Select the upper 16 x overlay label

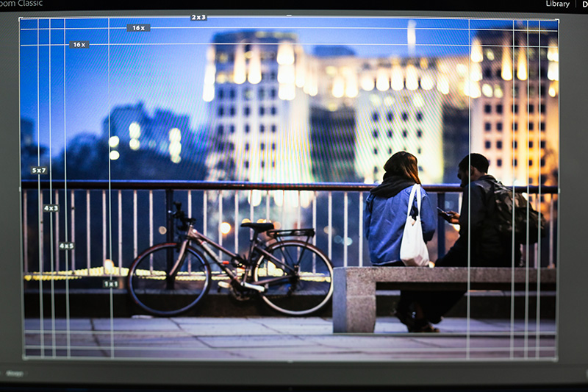click(138, 28)
